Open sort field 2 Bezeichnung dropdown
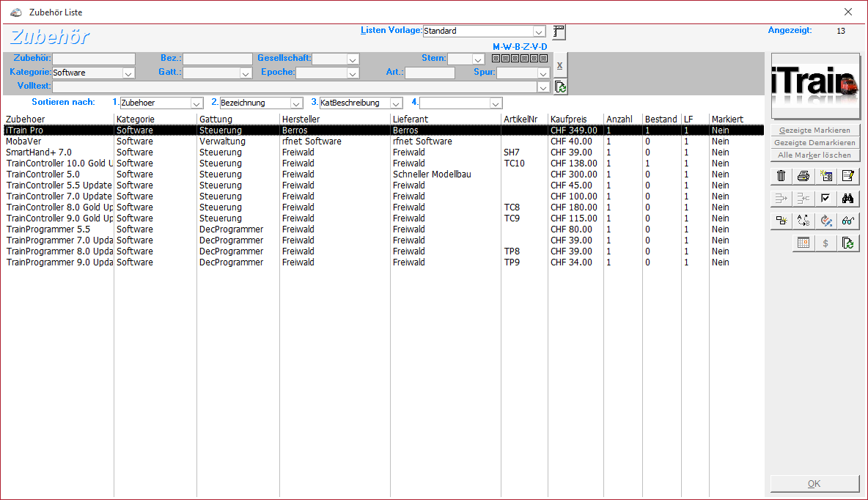This screenshot has width=868, height=500. [296, 103]
